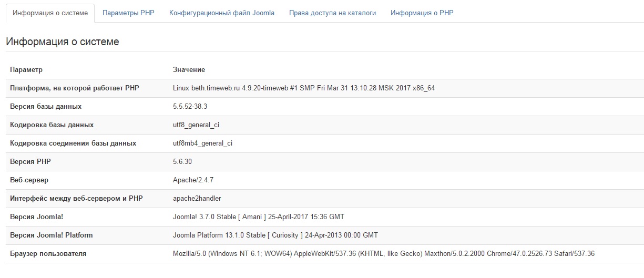Select the Платформа, на которой работает PHP label
The height and width of the screenshot is (278, 644).
tap(75, 88)
